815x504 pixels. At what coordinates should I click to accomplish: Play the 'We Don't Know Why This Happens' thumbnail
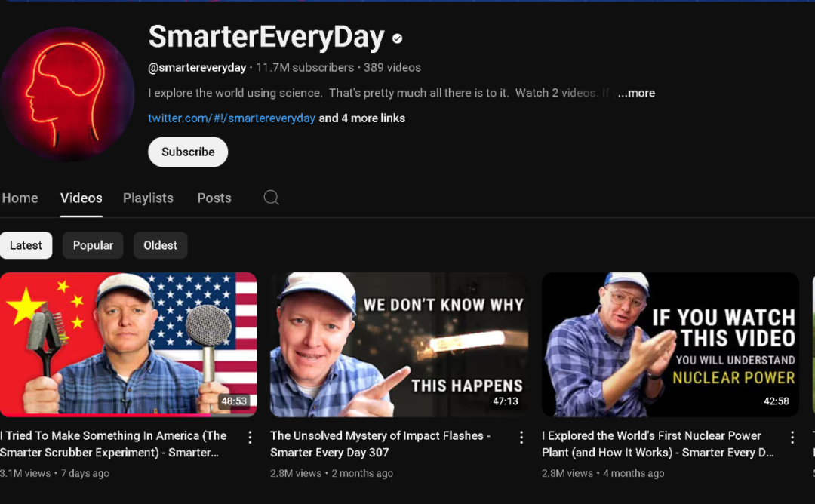(x=399, y=345)
